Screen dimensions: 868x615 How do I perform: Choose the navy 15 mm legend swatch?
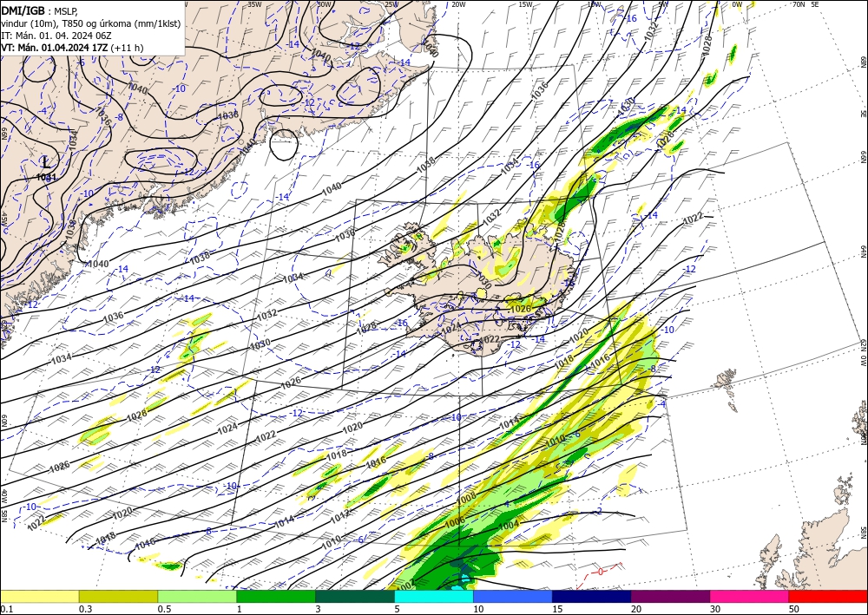tap(592, 596)
